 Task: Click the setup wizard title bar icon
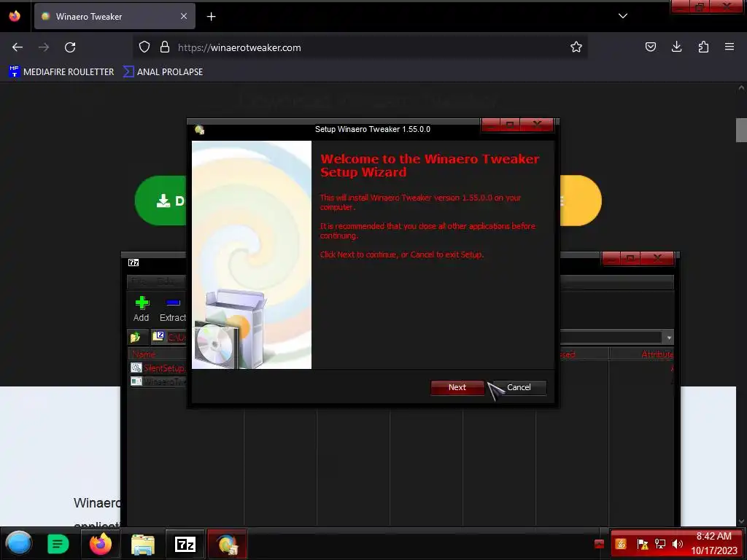click(x=199, y=130)
